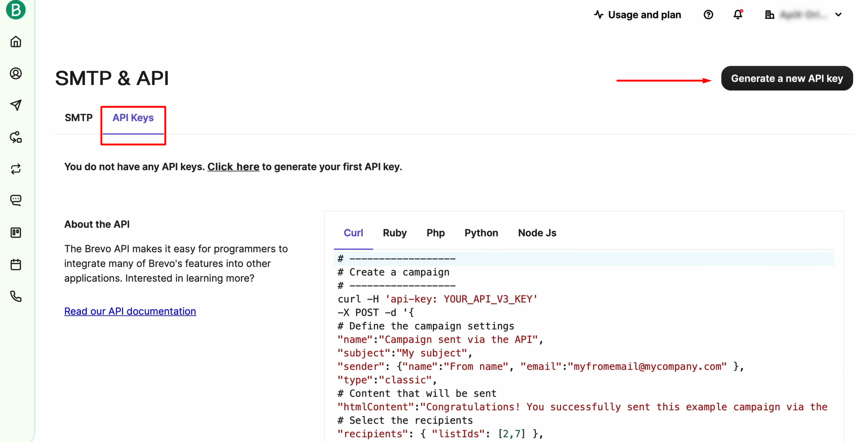Click the '# Select the recipients' comment line
This screenshot has width=868, height=442.
[405, 420]
